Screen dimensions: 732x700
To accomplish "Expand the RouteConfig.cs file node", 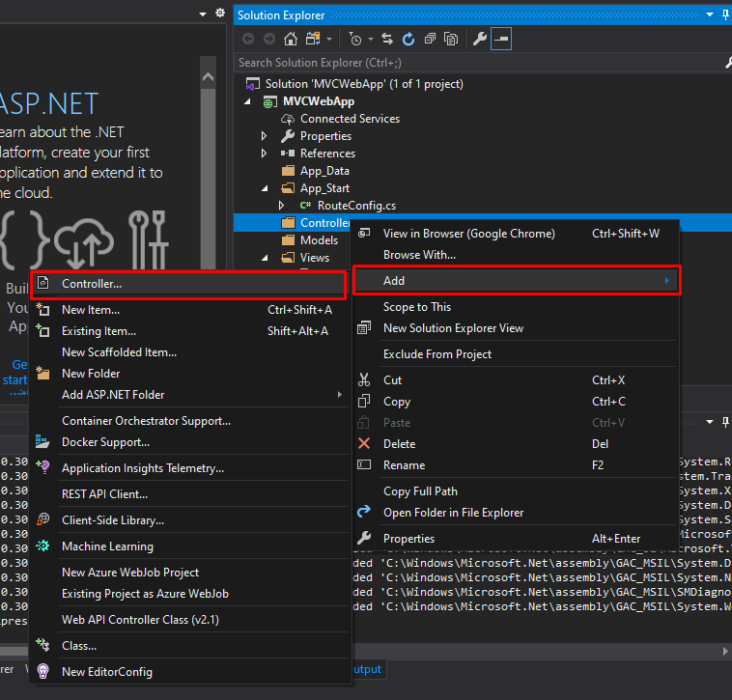I will tap(281, 206).
